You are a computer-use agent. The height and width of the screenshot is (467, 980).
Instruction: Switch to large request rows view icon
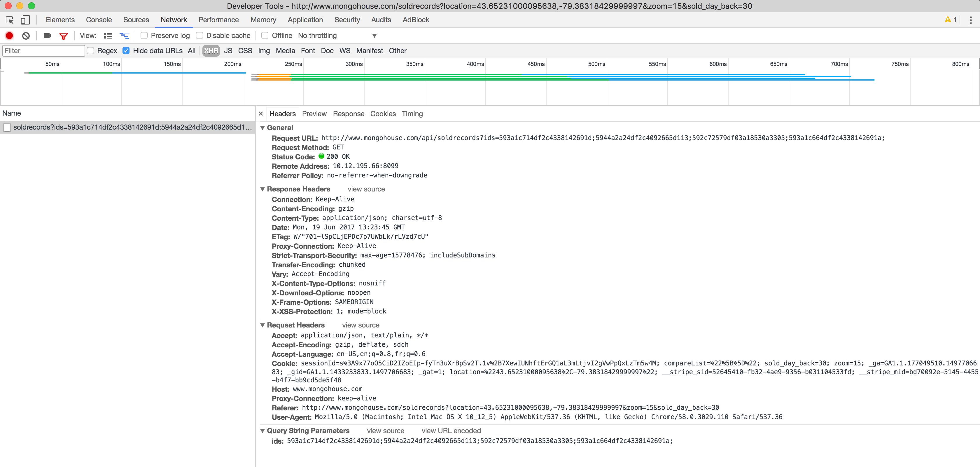coord(108,36)
